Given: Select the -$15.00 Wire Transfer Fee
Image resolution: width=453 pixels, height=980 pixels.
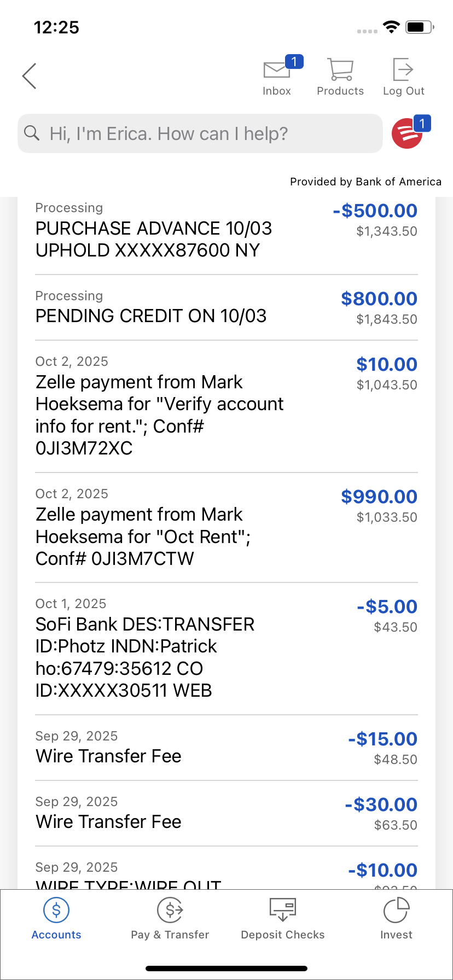Looking at the screenshot, I should (x=108, y=756).
